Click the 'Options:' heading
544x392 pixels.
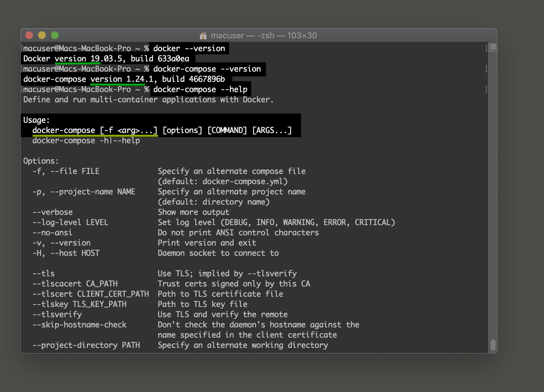(41, 161)
